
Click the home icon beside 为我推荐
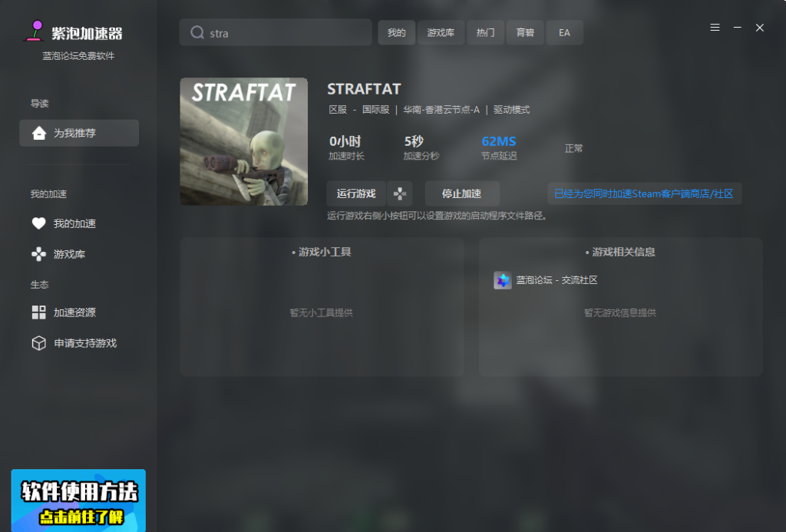(x=39, y=133)
